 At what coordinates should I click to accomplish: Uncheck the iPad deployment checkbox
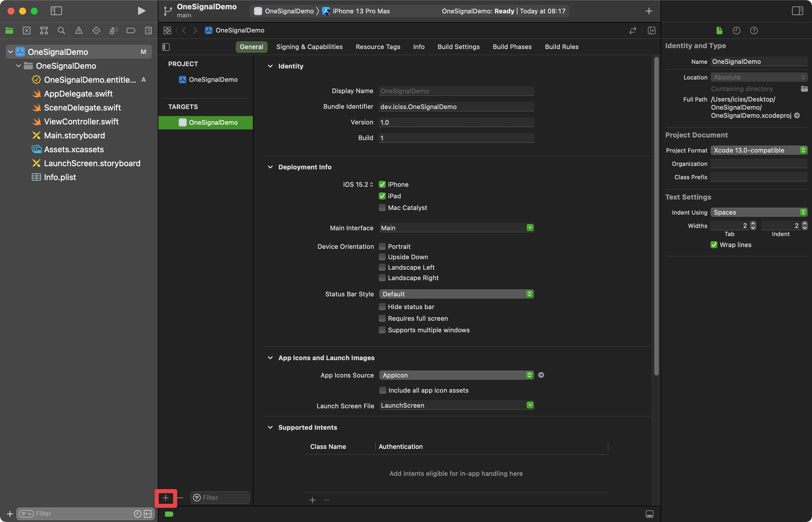(382, 196)
